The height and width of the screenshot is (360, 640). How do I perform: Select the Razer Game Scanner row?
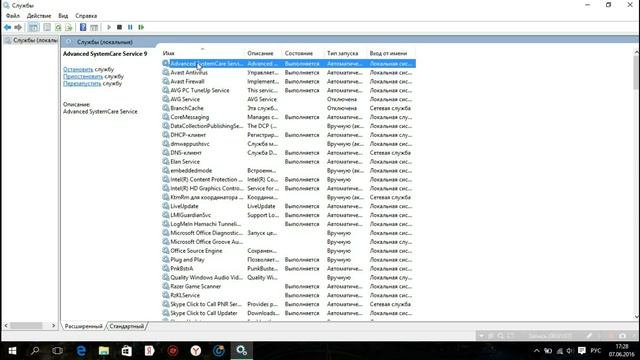click(289, 287)
